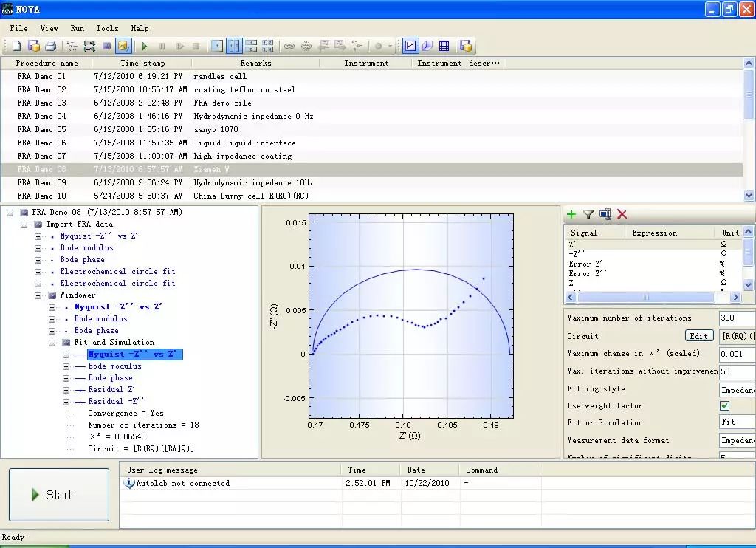Expand the Residual -Z'' node
Screen dimensions: 756x548
[x=66, y=402]
